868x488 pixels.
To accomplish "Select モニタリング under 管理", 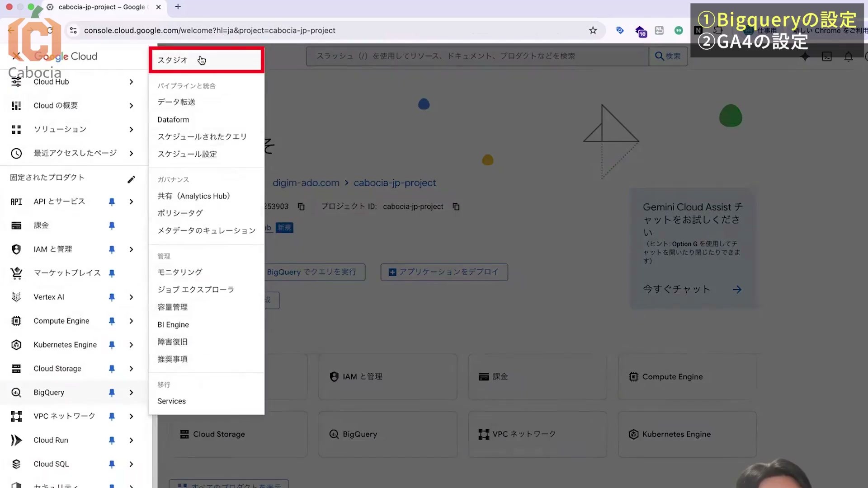I will [x=179, y=272].
